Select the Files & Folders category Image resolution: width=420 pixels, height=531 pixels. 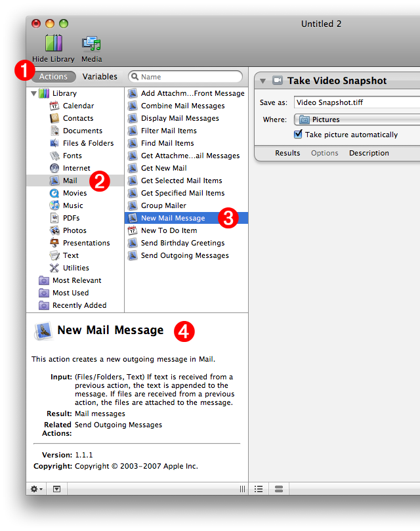[x=81, y=143]
